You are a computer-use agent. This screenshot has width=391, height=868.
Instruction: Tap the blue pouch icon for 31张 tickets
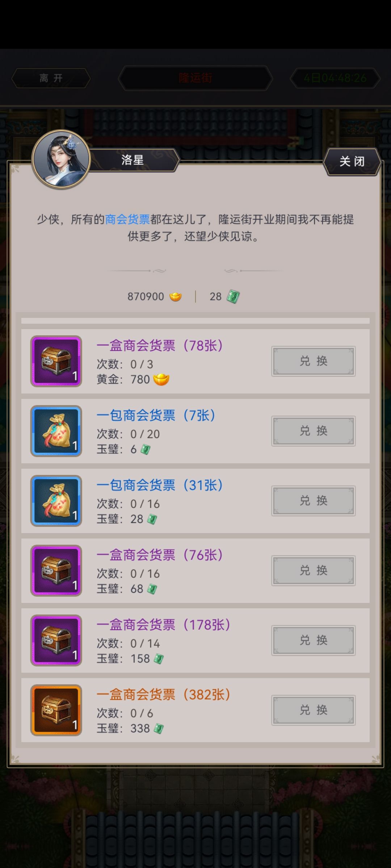click(x=56, y=501)
